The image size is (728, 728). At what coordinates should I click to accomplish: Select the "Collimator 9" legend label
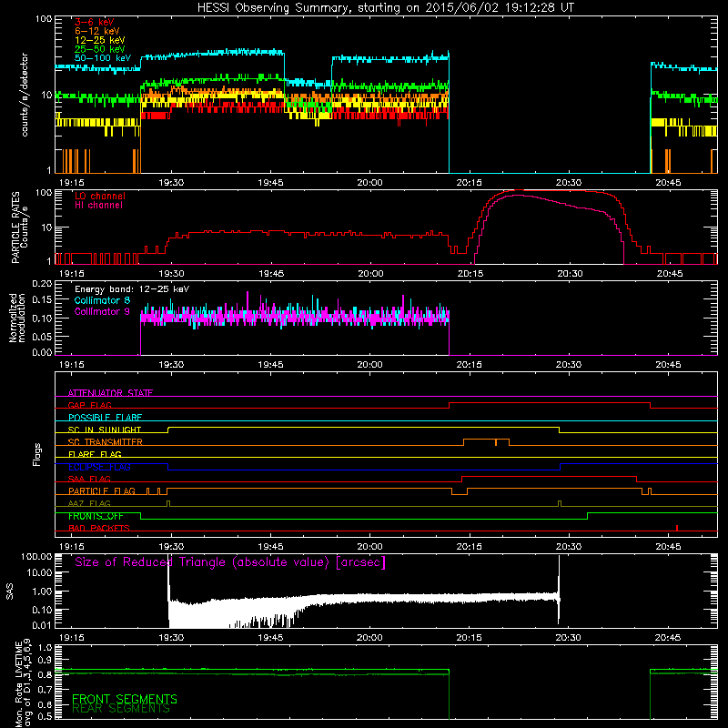tap(102, 311)
